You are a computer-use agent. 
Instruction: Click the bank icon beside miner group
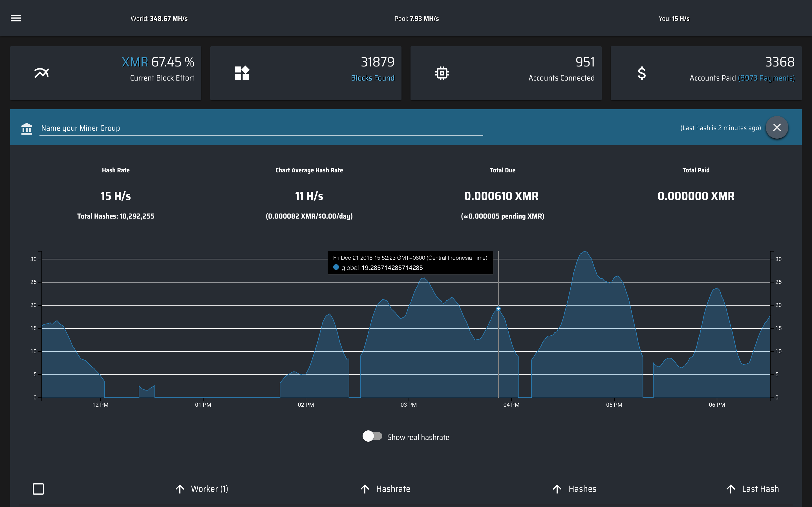click(x=27, y=128)
